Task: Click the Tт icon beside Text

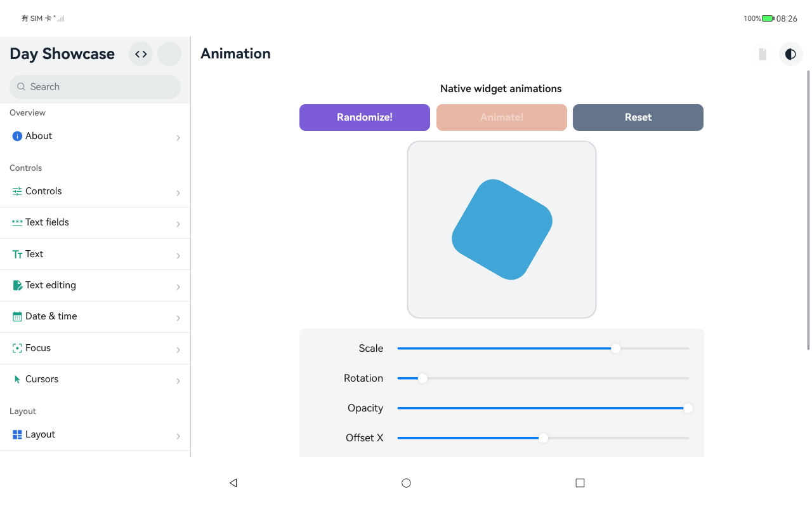Action: point(17,254)
